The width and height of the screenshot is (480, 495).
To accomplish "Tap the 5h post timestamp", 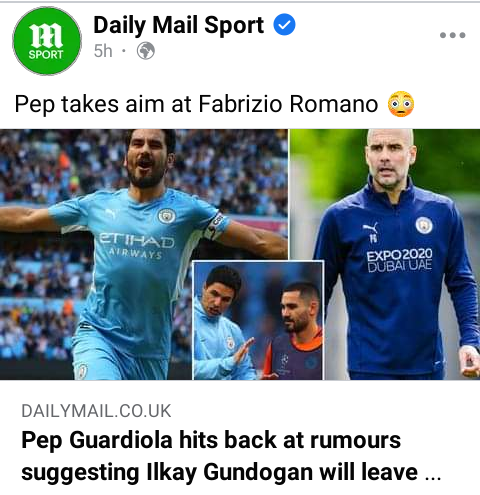I will point(103,51).
